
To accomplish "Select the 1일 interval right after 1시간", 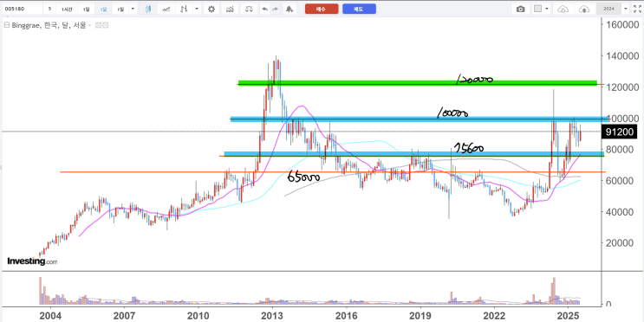I will [x=87, y=9].
